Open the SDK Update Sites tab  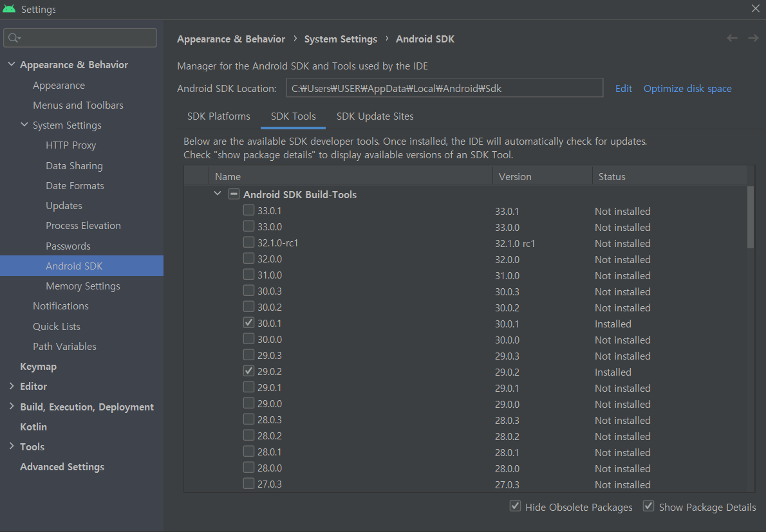(x=375, y=116)
